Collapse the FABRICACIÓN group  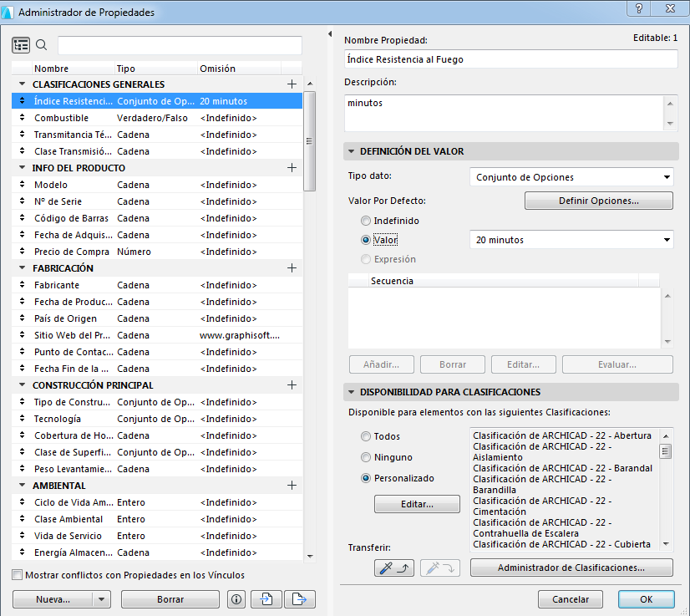[22, 267]
